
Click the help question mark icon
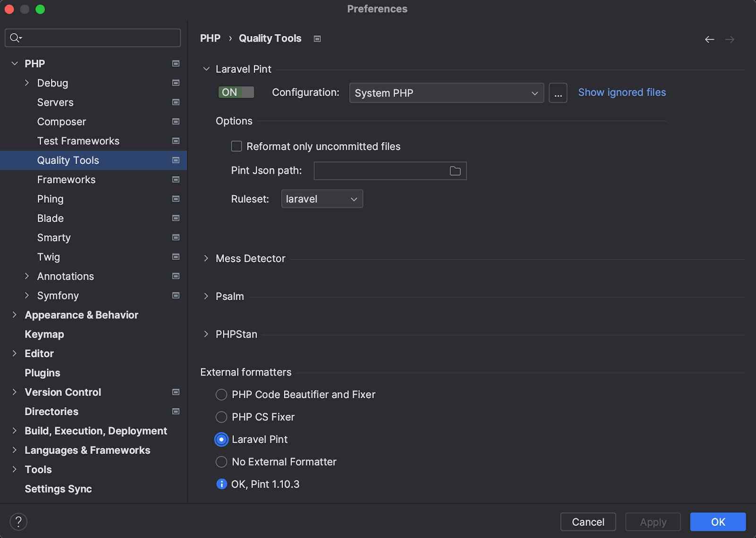[x=18, y=522]
